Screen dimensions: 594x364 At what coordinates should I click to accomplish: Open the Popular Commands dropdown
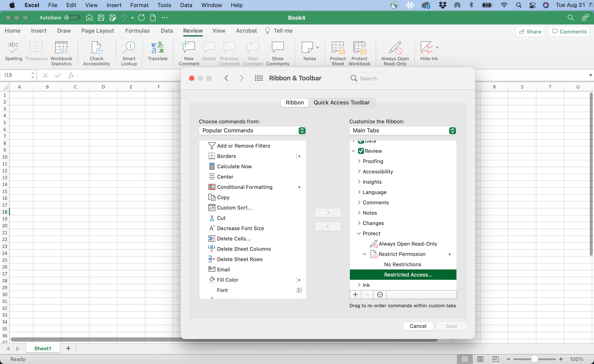click(252, 130)
